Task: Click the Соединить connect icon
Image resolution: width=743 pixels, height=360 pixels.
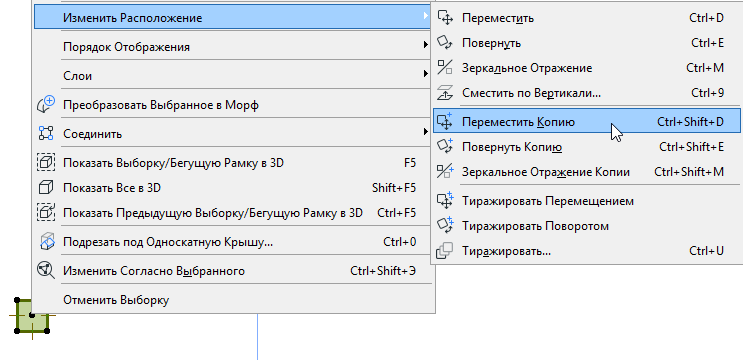Action: tap(45, 134)
